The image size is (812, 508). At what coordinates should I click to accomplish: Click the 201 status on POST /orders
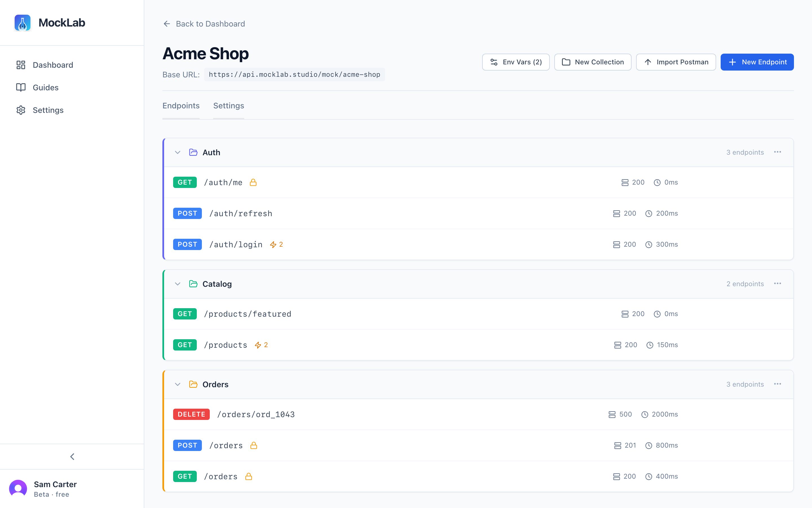(x=630, y=446)
